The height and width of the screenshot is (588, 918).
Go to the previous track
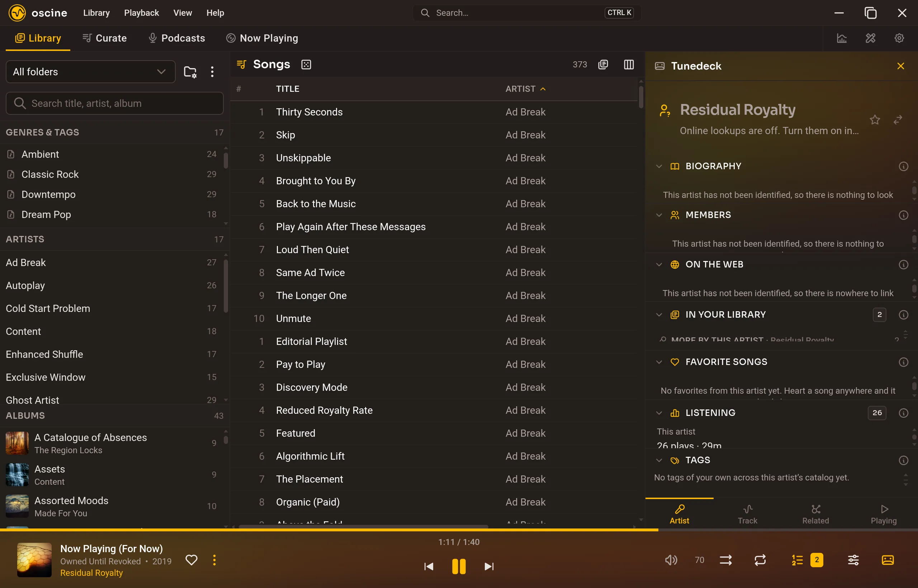(429, 566)
